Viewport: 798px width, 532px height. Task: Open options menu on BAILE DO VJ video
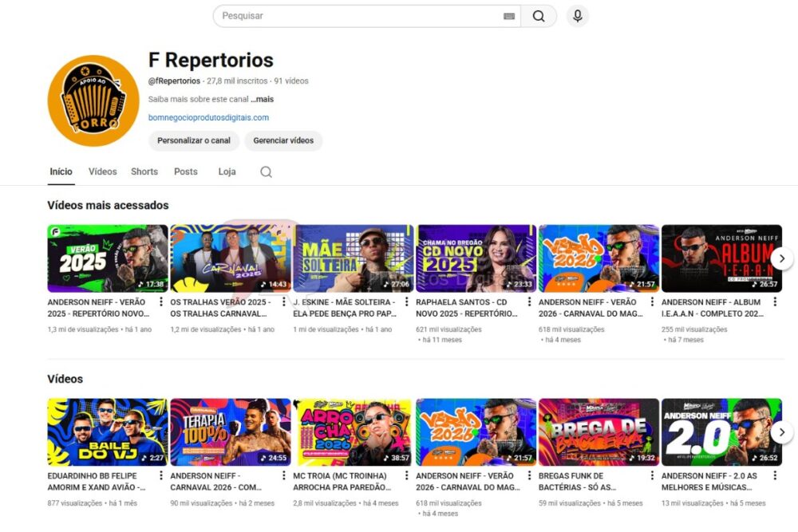coord(162,477)
